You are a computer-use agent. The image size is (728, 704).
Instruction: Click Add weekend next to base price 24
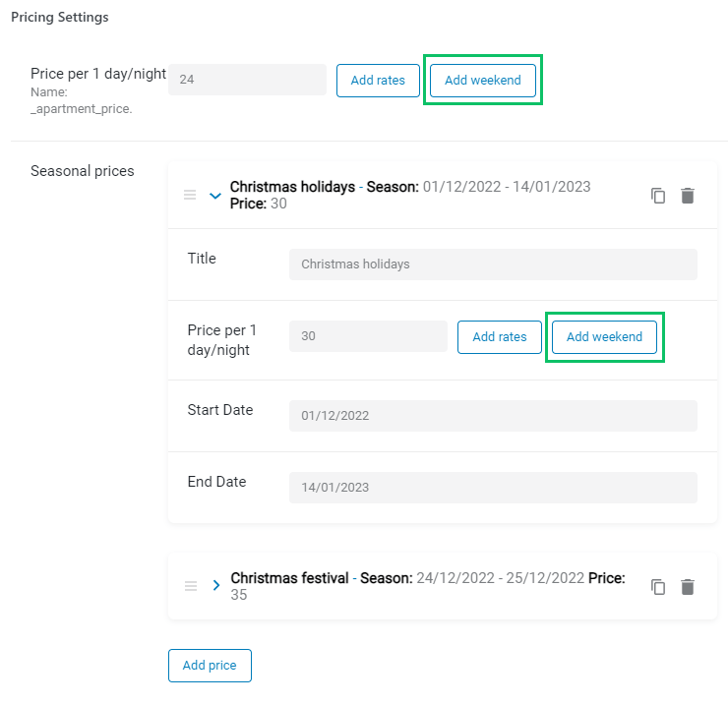483,81
